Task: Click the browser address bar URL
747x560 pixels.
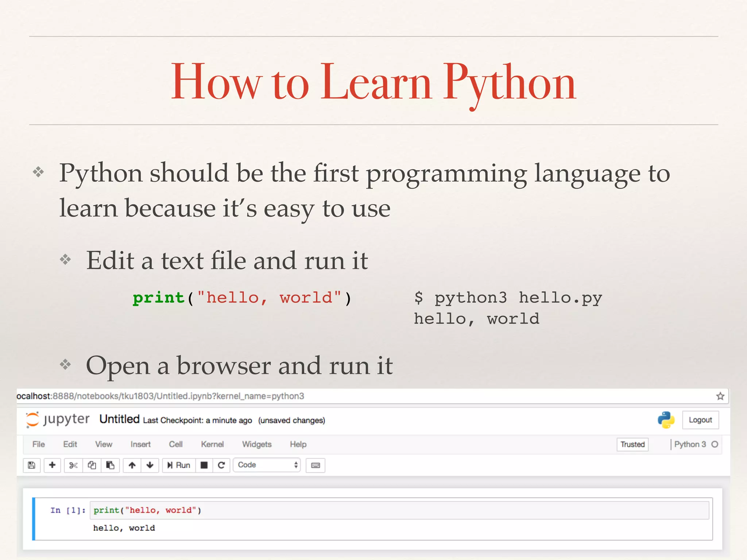Action: tap(160, 396)
